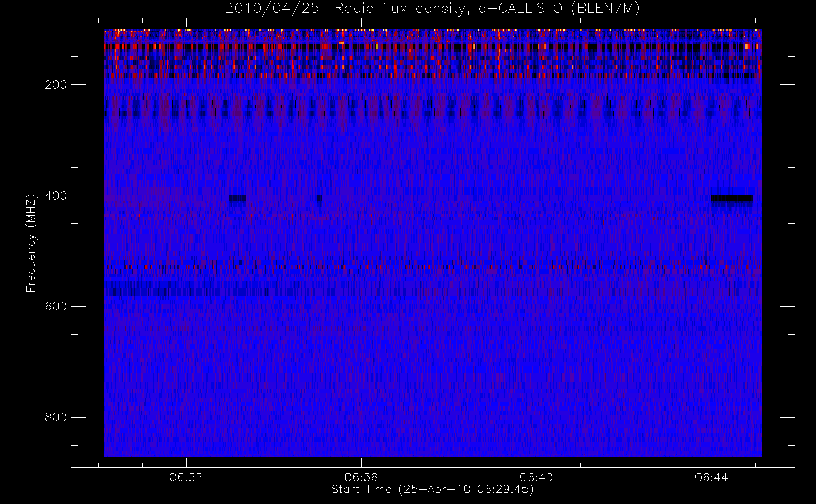Viewport: 816px width, 504px height.
Task: Select the 400 frequency tick label
Action: tap(56, 196)
